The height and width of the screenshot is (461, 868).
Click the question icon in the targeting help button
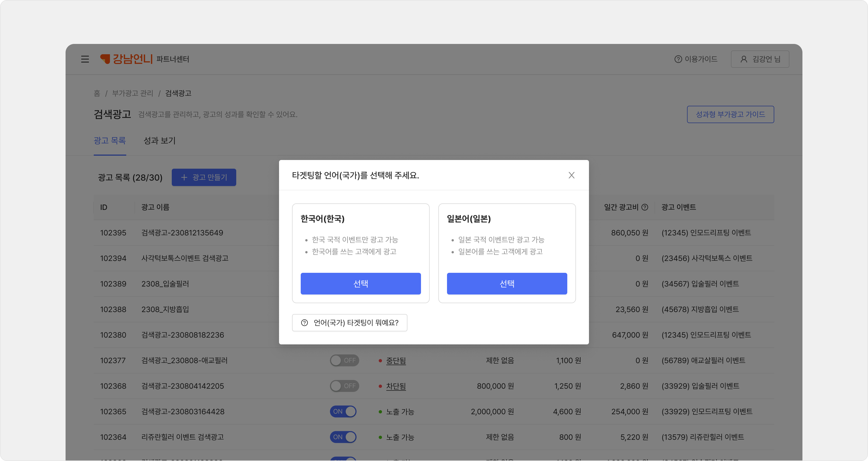(x=304, y=323)
